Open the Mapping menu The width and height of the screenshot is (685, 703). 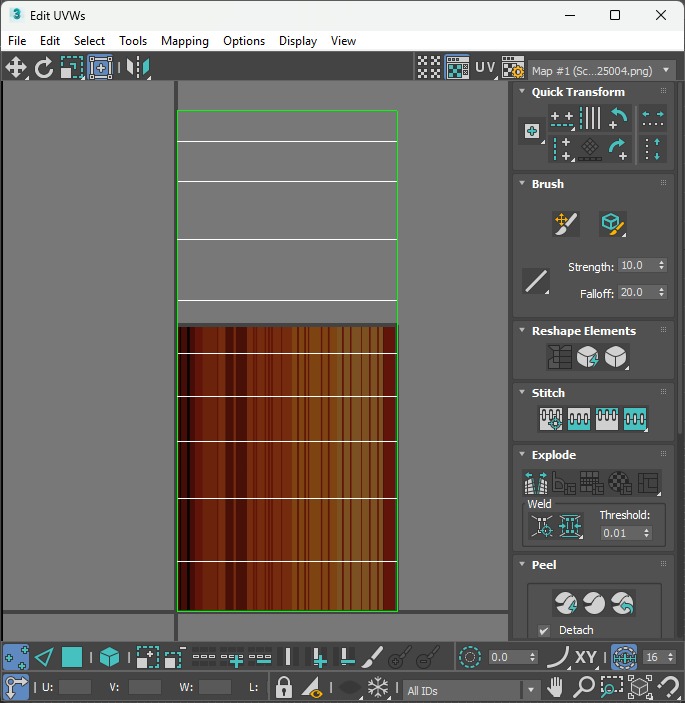pyautogui.click(x=185, y=41)
